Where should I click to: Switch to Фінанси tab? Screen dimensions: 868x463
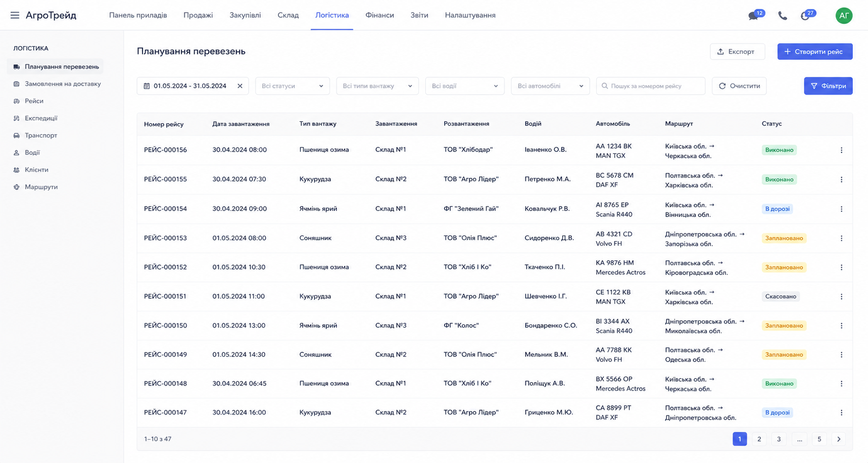(379, 15)
